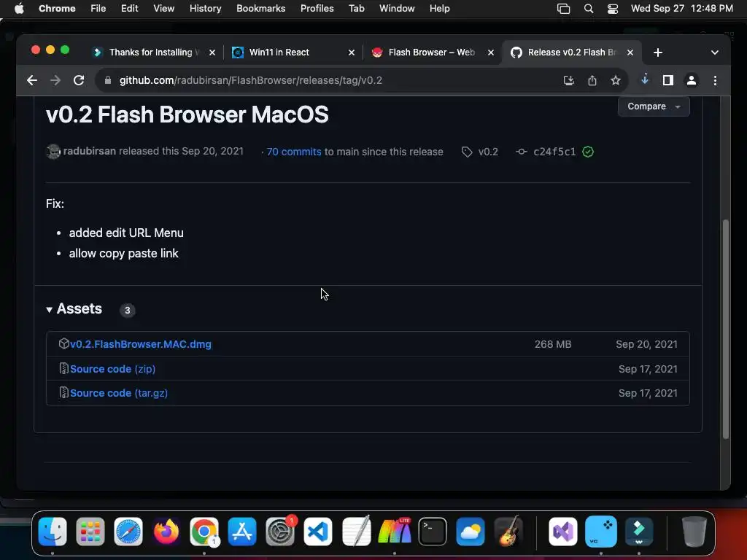Viewport: 747px width, 560px height.
Task: Open the cloud weather app in Dock
Action: 471,532
